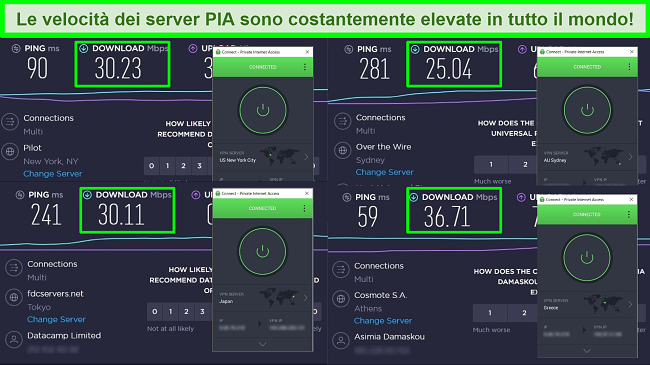Click the download icon beside 36.71 result
This screenshot has height=365, width=650.
pyautogui.click(x=414, y=197)
